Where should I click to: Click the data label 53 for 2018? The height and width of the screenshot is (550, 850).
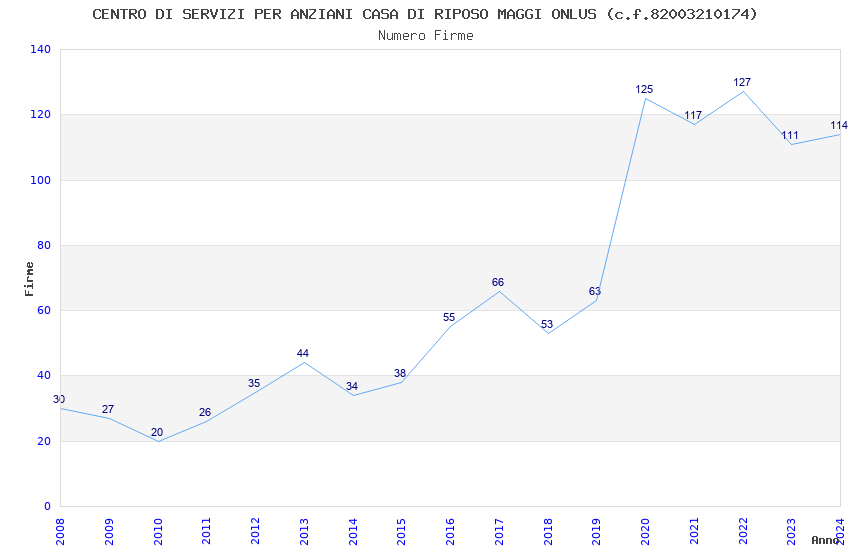click(x=546, y=324)
